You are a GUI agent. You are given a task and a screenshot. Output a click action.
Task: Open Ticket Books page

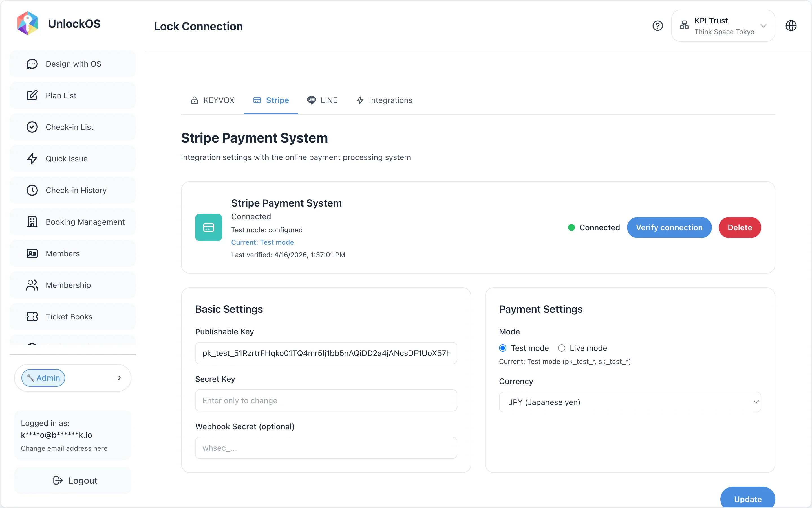pos(72,316)
